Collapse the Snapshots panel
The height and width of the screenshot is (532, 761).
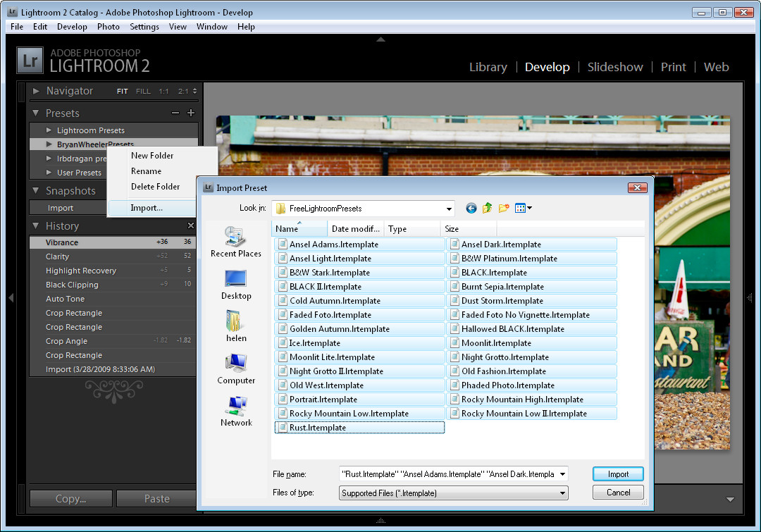[35, 191]
